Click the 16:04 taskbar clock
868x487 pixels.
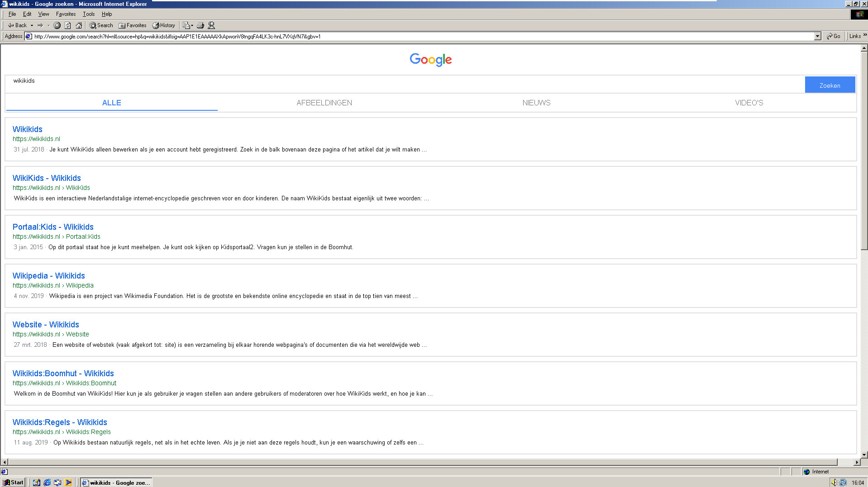[858, 482]
